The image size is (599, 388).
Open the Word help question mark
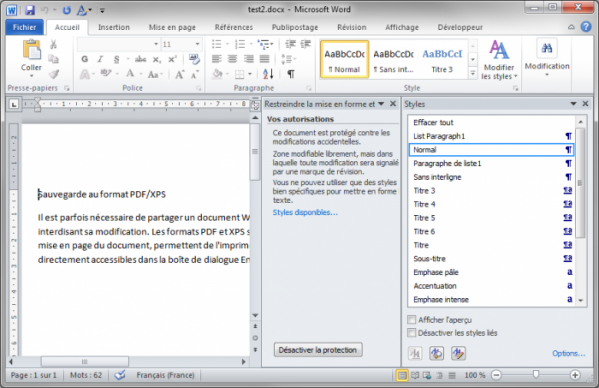586,27
